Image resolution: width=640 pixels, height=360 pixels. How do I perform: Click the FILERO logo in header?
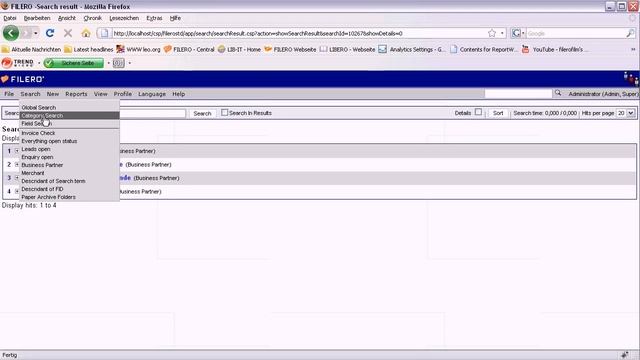[x=22, y=79]
